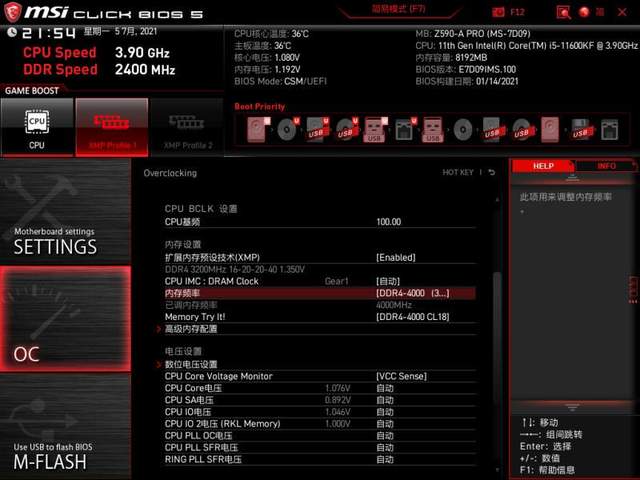Screen dimensions: 640x480
Task: Open the OC overclocking section
Action: coord(65,319)
